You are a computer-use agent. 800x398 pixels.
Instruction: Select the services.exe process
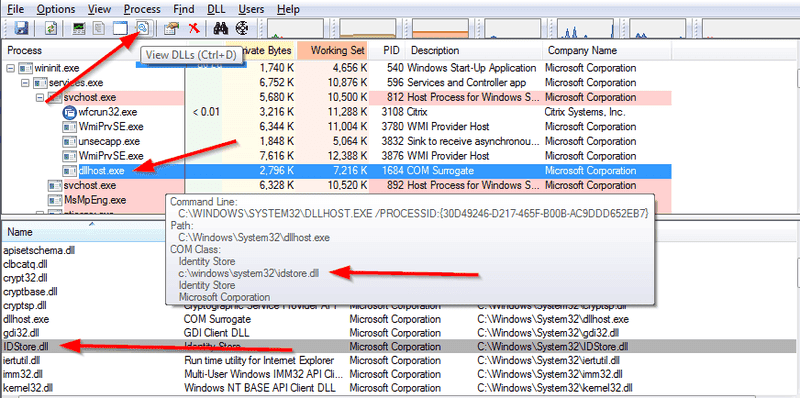[76, 83]
